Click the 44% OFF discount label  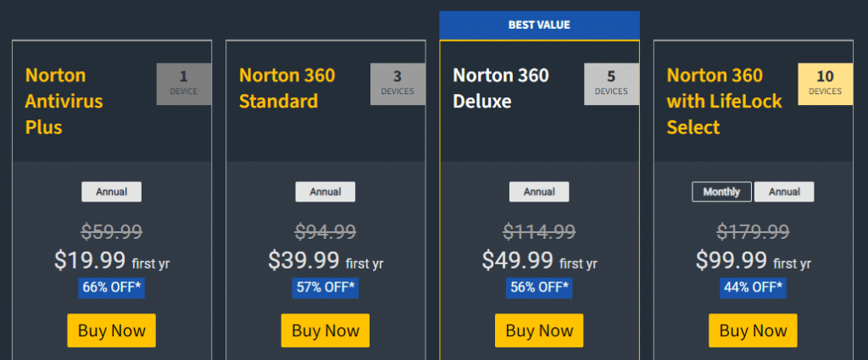(753, 287)
